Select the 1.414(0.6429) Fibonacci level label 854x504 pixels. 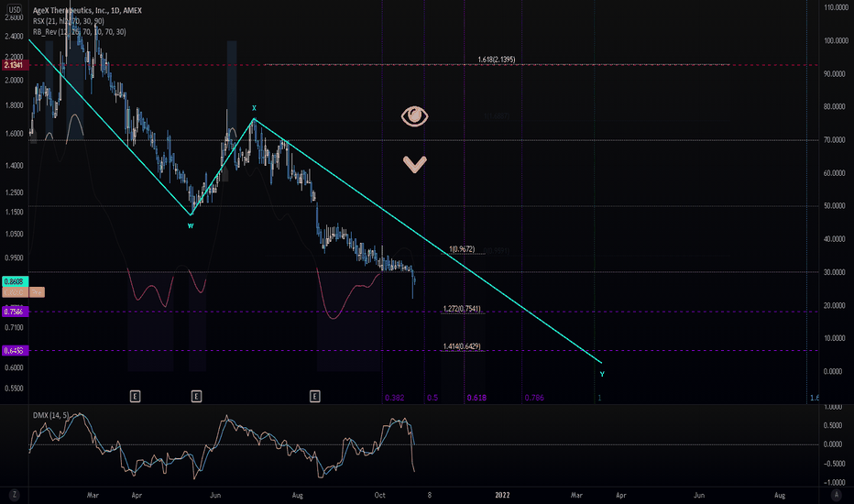coord(462,346)
